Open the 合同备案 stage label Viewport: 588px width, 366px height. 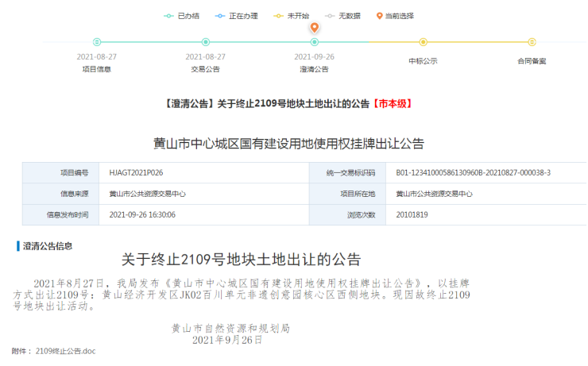tap(532, 60)
